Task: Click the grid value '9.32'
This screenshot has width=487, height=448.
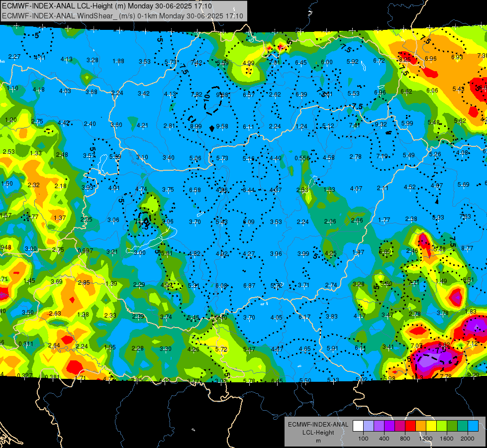Action: point(381,124)
